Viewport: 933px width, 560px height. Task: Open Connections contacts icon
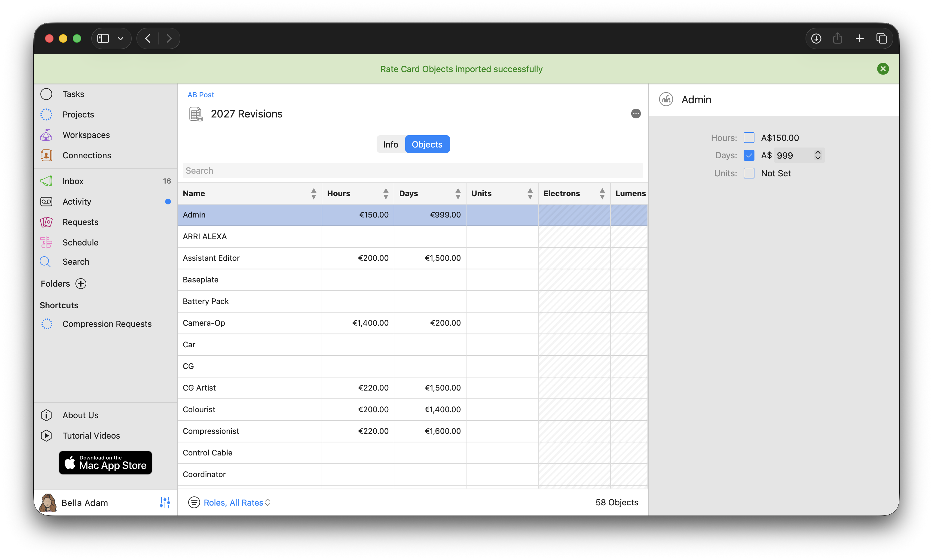(x=46, y=155)
